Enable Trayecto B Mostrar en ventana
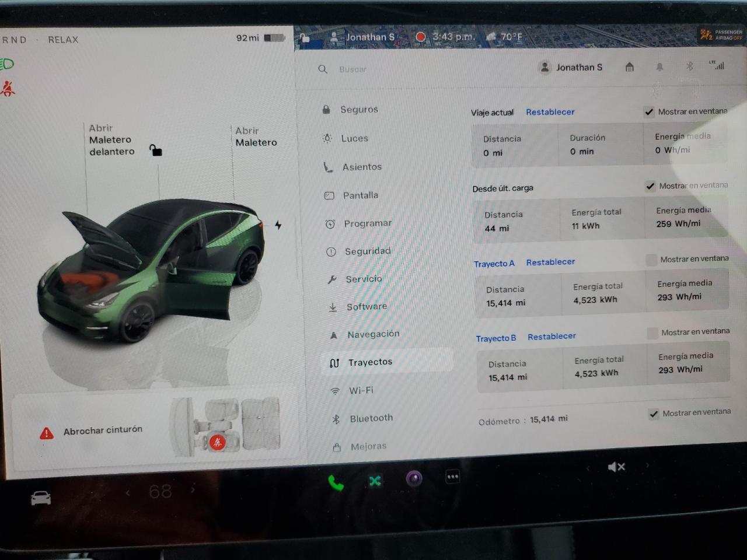Viewport: 747px width, 560px height. 652,333
